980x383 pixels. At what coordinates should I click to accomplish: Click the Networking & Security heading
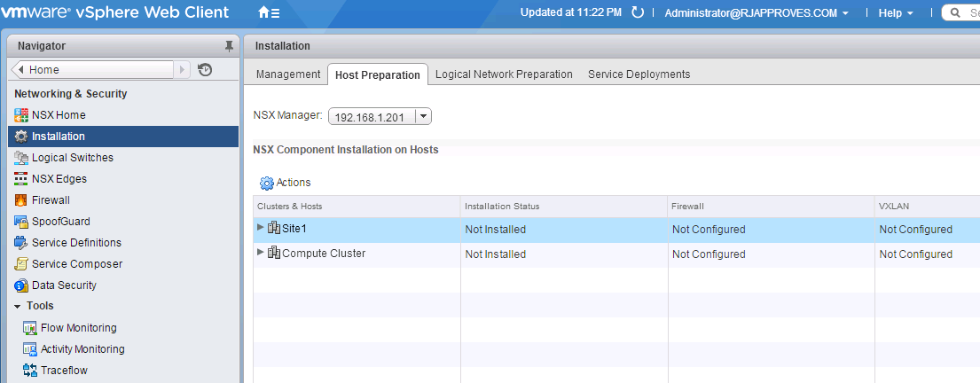pyautogui.click(x=71, y=94)
